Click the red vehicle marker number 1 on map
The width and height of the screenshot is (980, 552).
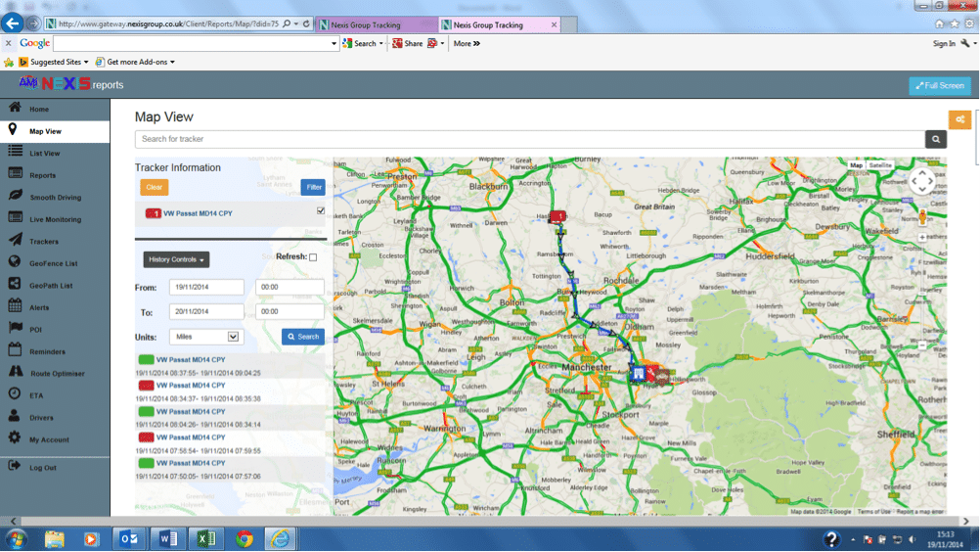tap(557, 217)
